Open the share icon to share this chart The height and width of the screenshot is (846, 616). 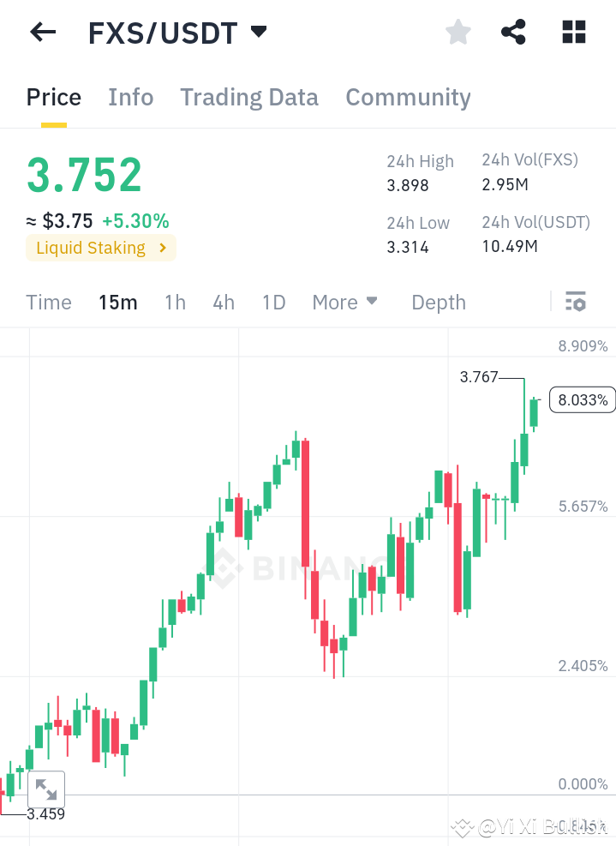coord(513,32)
